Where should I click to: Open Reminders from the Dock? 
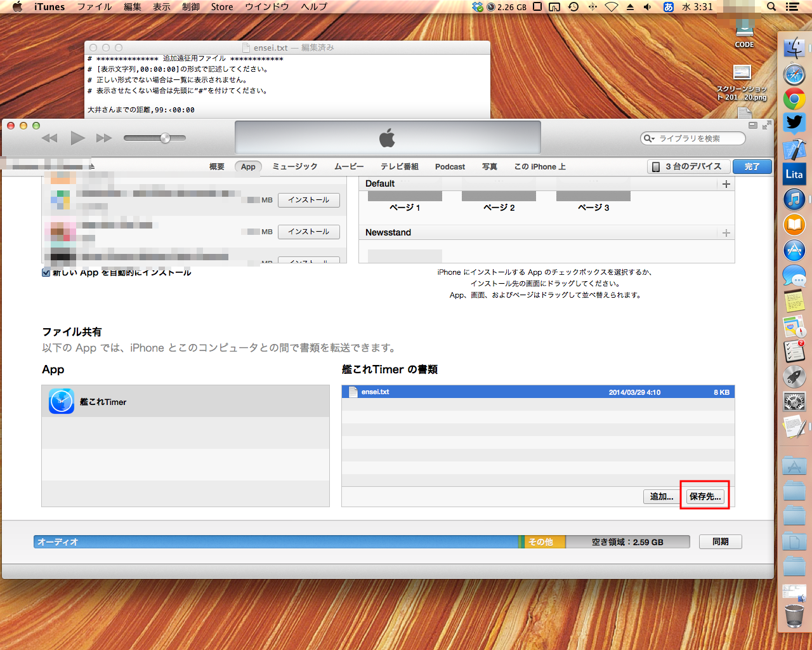794,351
